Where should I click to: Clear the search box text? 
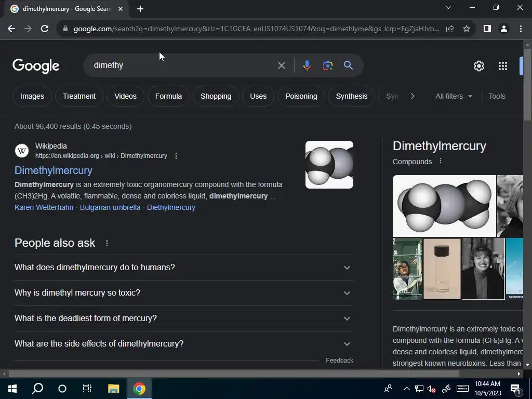281,65
